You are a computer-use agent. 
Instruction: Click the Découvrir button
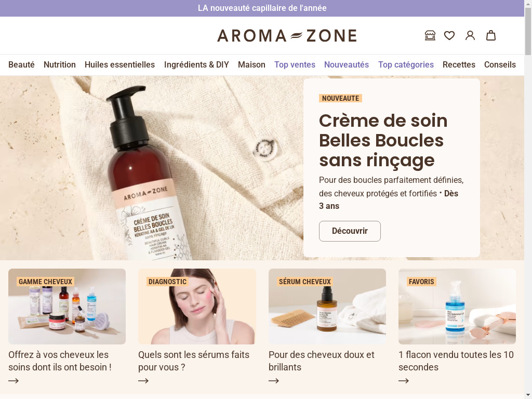350,231
